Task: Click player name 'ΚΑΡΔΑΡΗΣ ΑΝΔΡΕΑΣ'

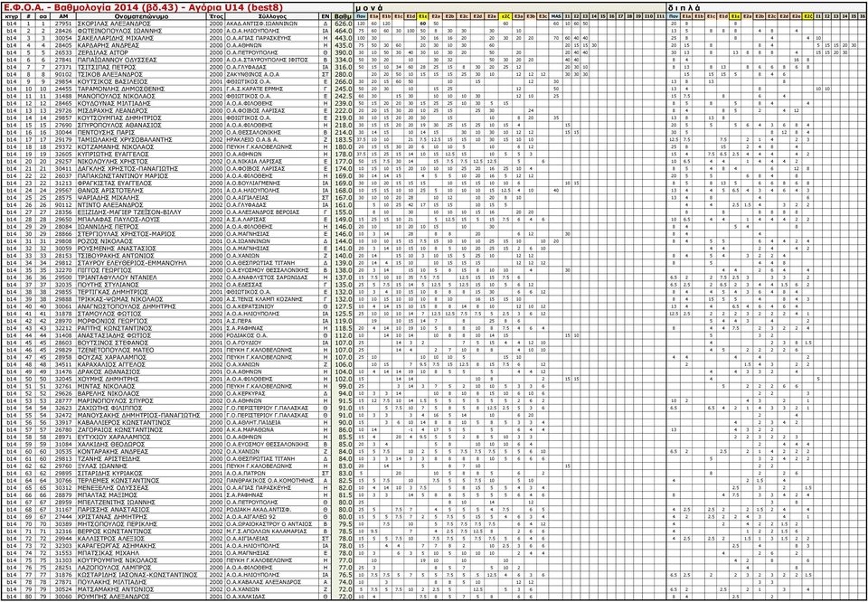Action: pyautogui.click(x=109, y=46)
